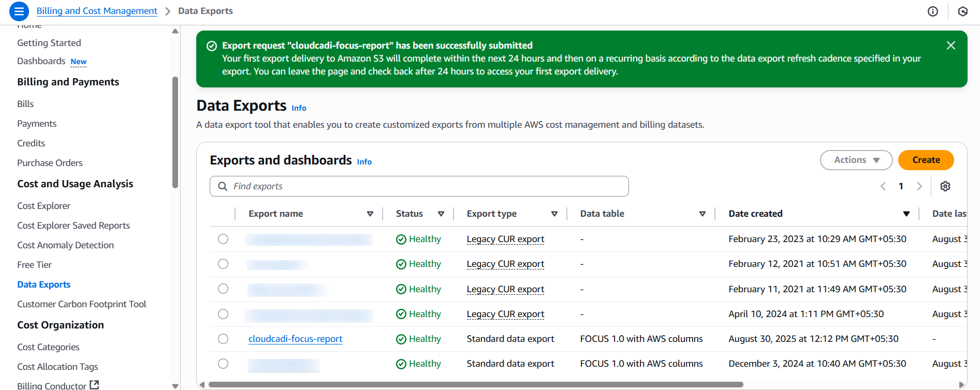Click the info circle icon in header
Screen dimensions: 980x390
[x=932, y=11]
